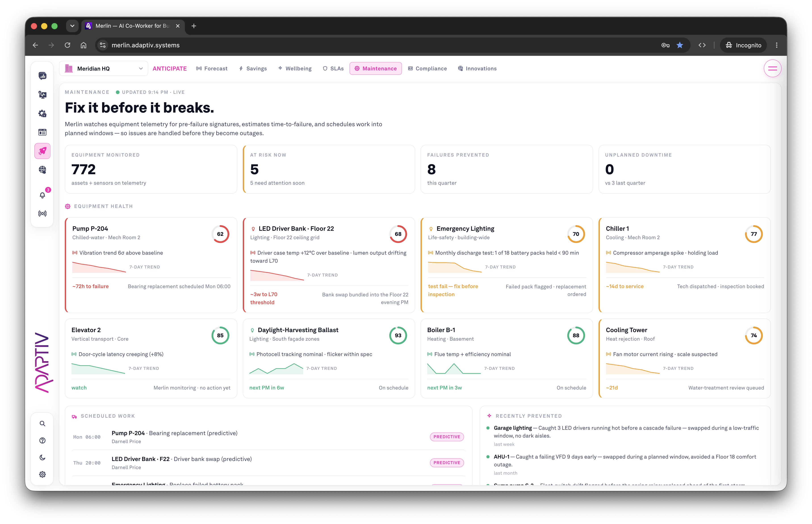Open the list panel sidebar icon
812x524 pixels.
point(42,132)
